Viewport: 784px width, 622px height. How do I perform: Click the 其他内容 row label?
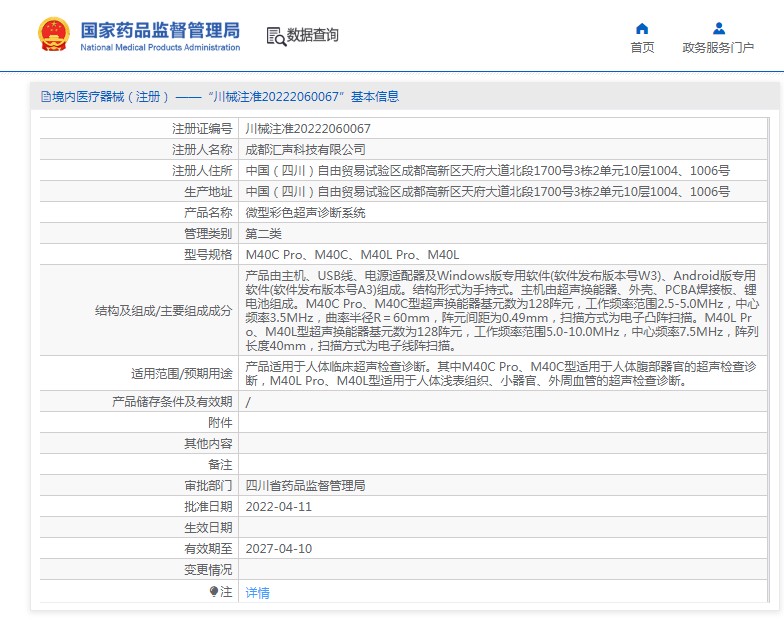pyautogui.click(x=208, y=444)
